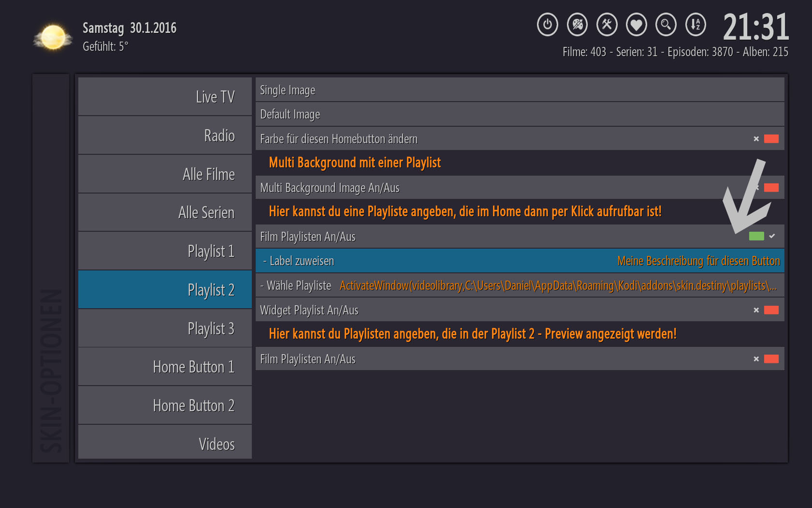
Task: Click the sun weather icon
Action: coord(53,37)
